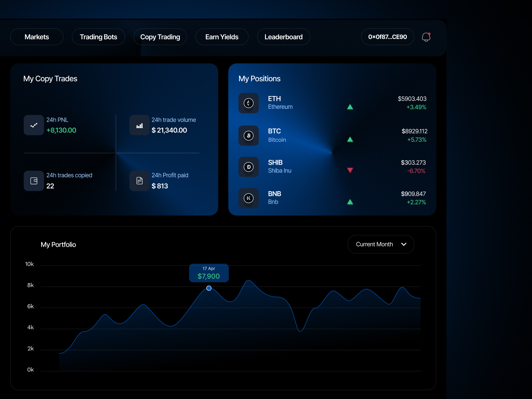
Task: Expand the Current Month chevron
Action: click(x=404, y=244)
